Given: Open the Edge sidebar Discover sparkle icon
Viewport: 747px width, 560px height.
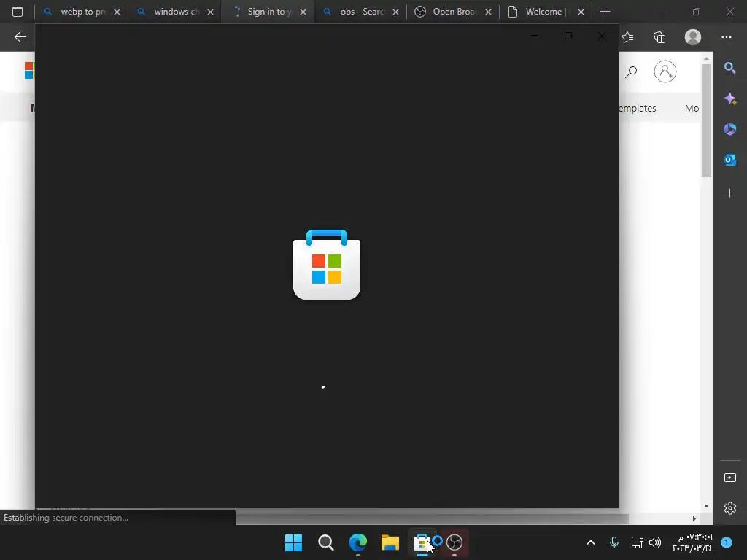Looking at the screenshot, I should point(729,98).
